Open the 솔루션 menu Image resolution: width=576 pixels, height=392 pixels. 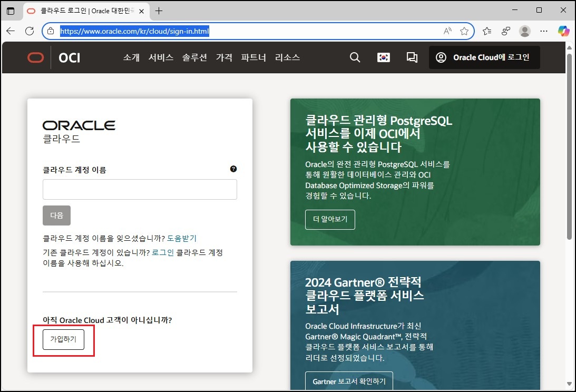click(194, 57)
